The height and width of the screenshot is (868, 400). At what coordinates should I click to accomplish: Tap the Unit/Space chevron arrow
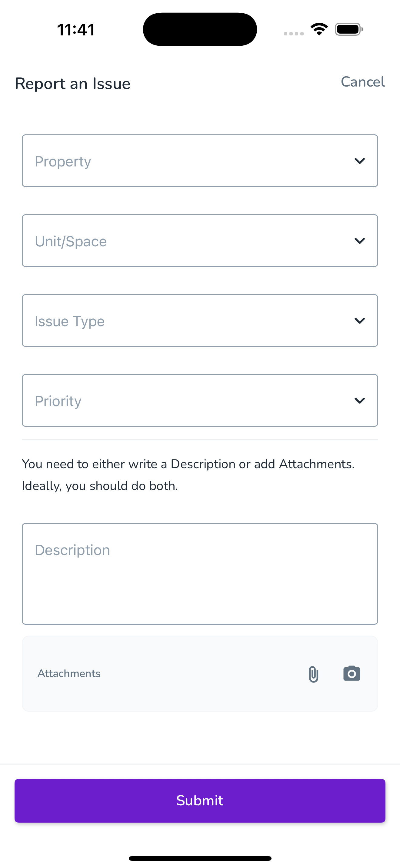point(360,241)
